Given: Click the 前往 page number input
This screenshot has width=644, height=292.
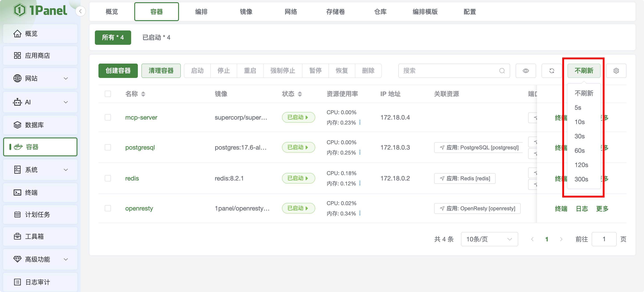Looking at the screenshot, I should pyautogui.click(x=604, y=239).
